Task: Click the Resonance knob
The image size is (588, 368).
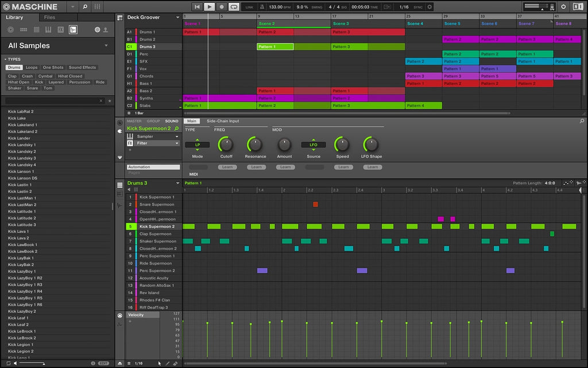Action: pos(255,144)
